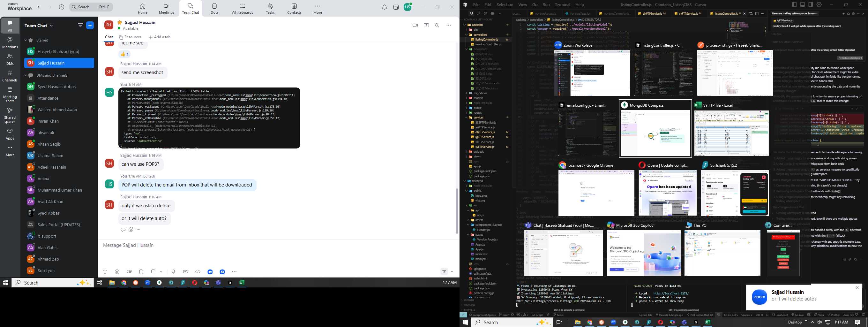Click Go Live in Cursor status bar
The width and height of the screenshot is (868, 327).
coord(797,315)
